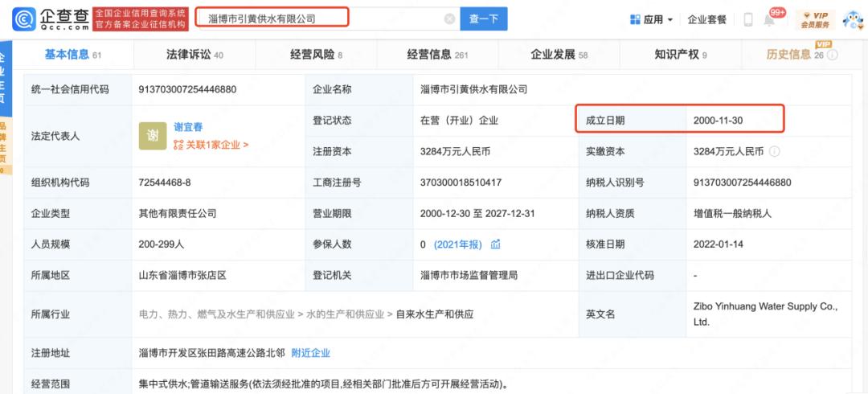Select the company type 其他有限责任公司

pos(178,213)
